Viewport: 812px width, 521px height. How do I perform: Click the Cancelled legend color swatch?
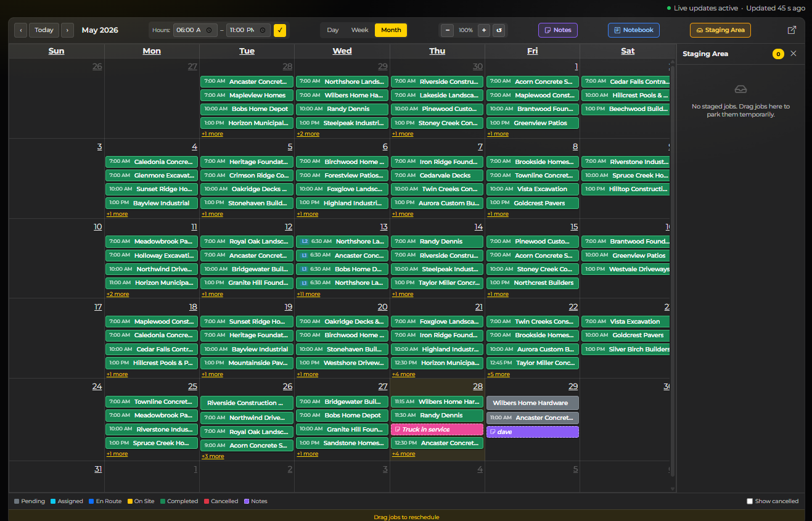[x=206, y=501]
